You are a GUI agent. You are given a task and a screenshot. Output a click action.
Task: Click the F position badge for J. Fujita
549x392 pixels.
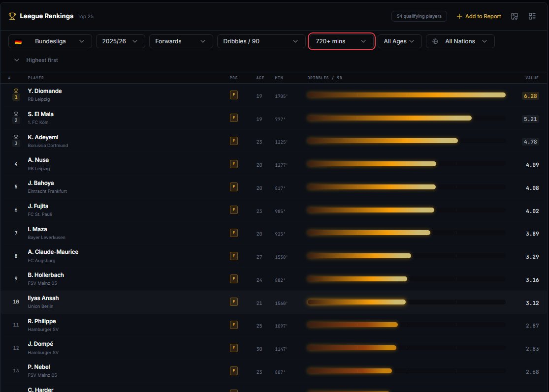pos(234,210)
